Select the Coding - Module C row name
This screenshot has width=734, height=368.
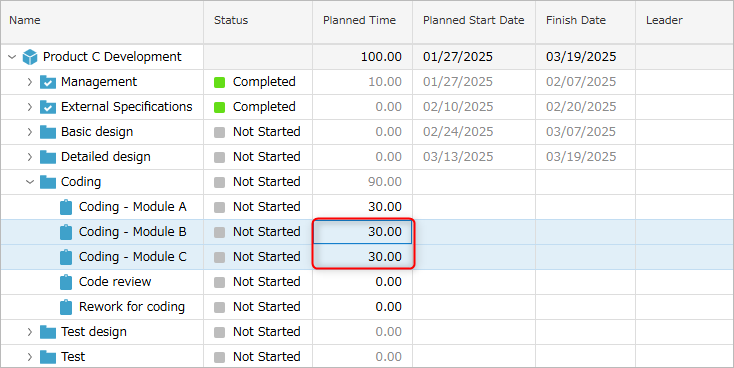132,257
